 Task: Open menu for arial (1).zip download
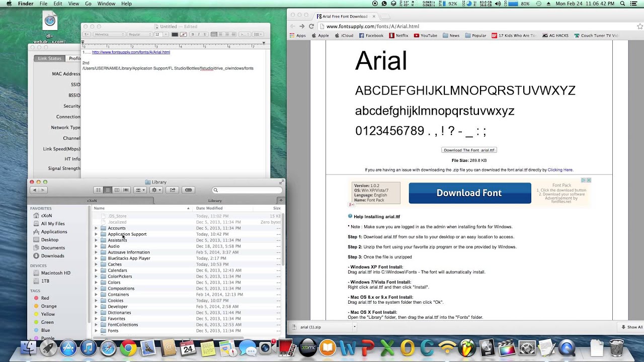pos(354,327)
